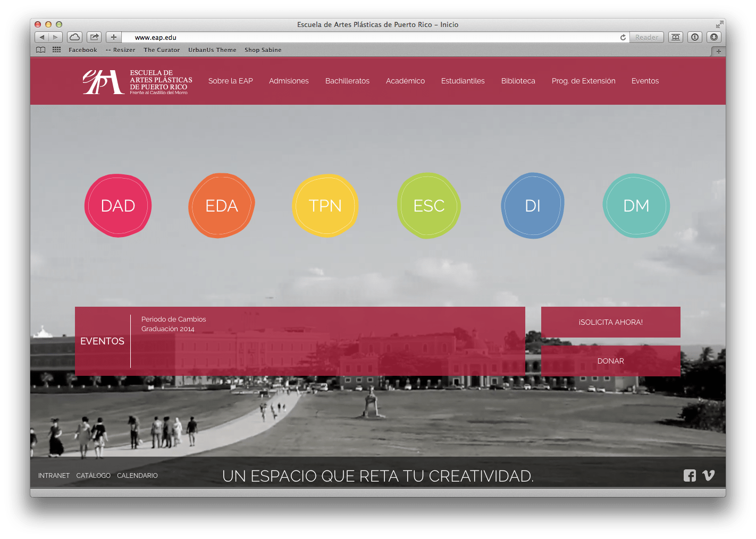Click the address bar showing www.eap.edu

(x=372, y=37)
